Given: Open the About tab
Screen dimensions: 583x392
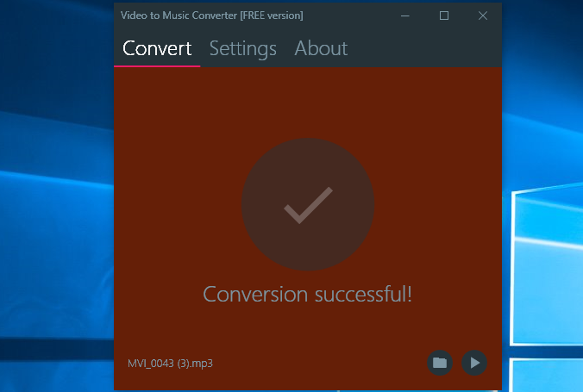Looking at the screenshot, I should (x=321, y=48).
